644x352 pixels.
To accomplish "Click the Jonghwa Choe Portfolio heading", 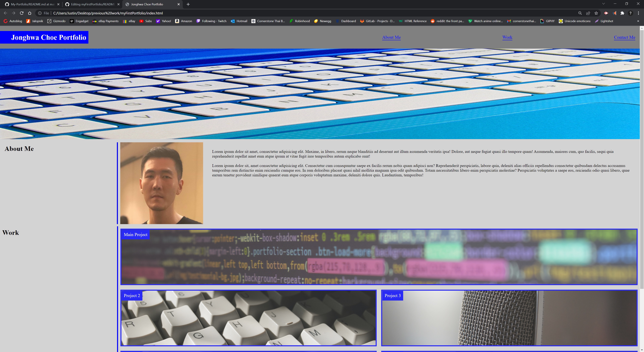I will click(x=48, y=37).
